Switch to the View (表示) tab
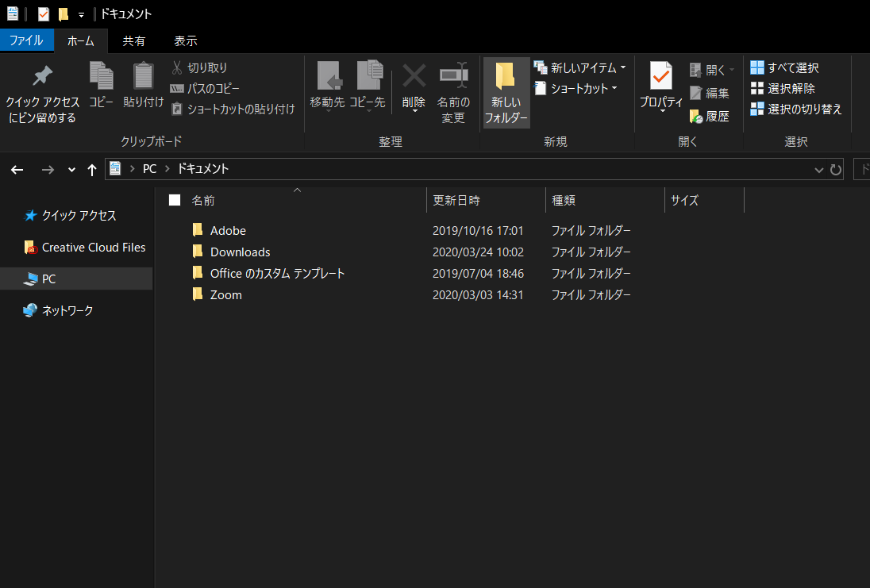Screen dimensions: 870x588 (x=185, y=40)
